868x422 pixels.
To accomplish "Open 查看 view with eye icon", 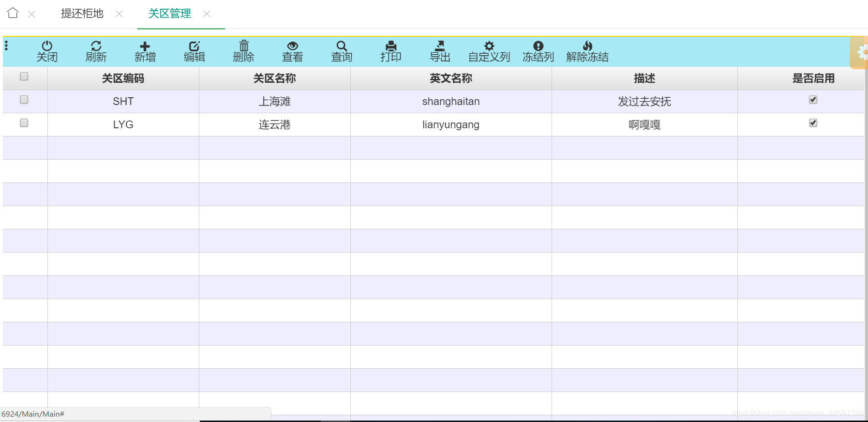I will (293, 51).
